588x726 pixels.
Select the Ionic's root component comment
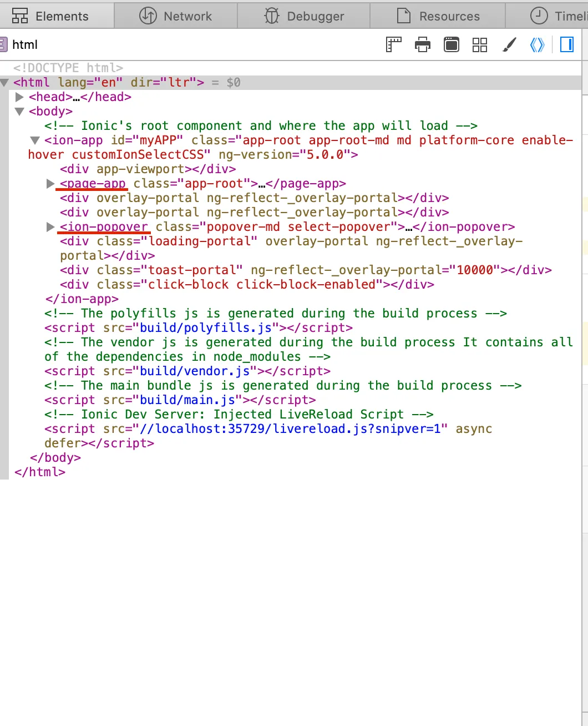(261, 125)
